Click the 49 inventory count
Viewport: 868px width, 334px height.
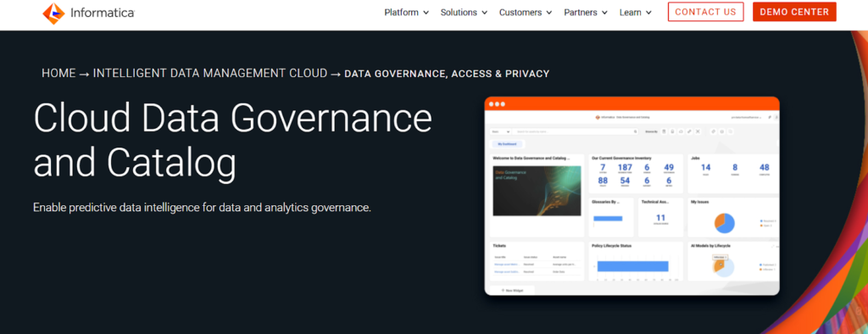pyautogui.click(x=669, y=168)
